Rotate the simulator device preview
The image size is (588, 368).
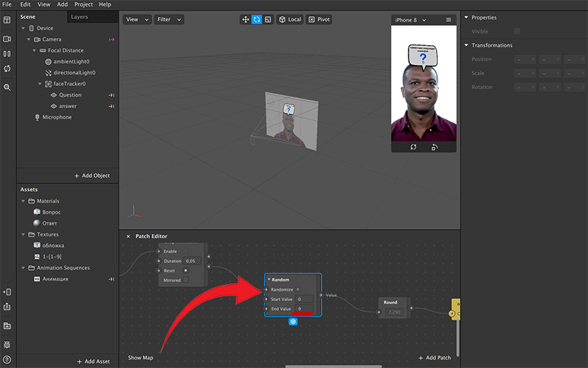(434, 147)
